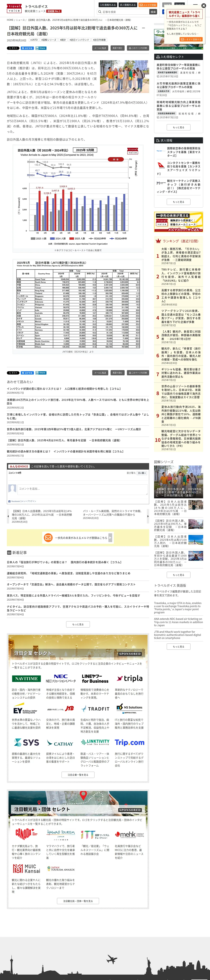Open the tripla company logo
The width and height of the screenshot is (210, 980).
[x=130, y=679]
